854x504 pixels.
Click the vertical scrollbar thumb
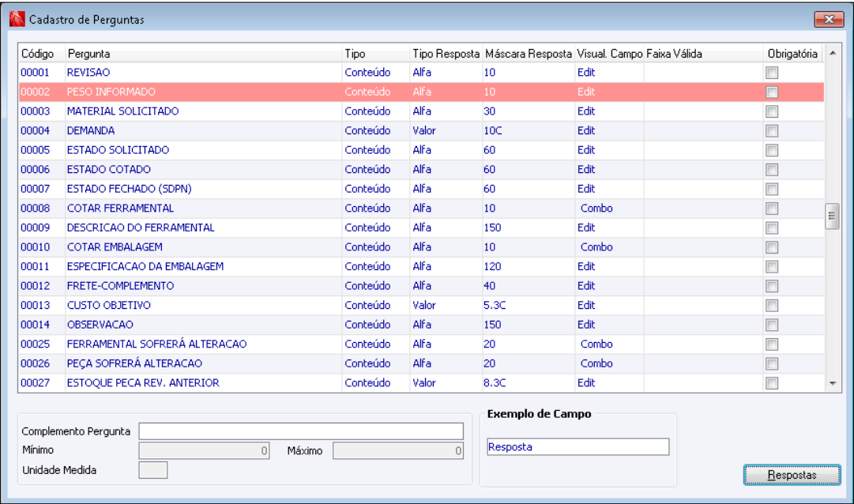click(832, 216)
